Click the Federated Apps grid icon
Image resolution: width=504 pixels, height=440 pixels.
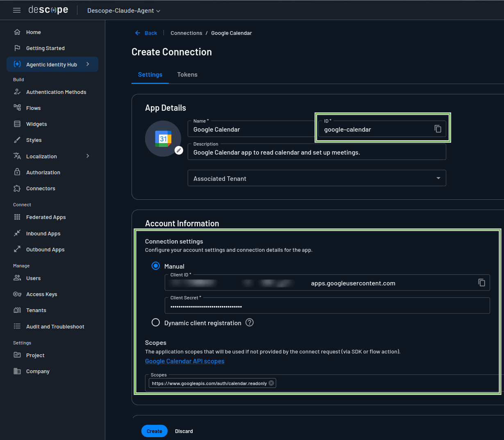point(17,217)
